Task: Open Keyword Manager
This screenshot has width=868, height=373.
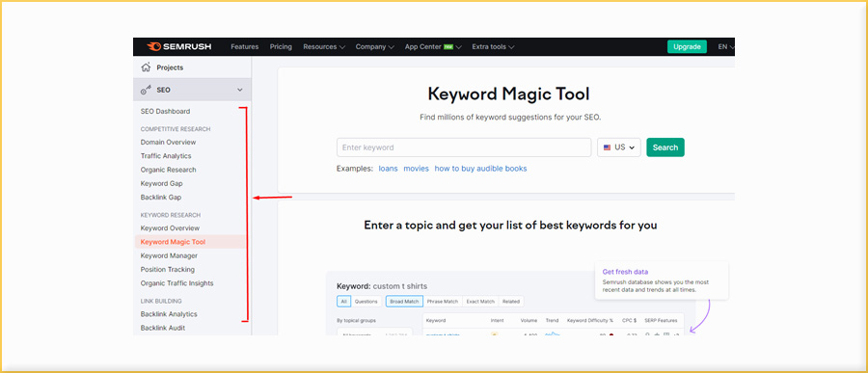Action: click(169, 255)
